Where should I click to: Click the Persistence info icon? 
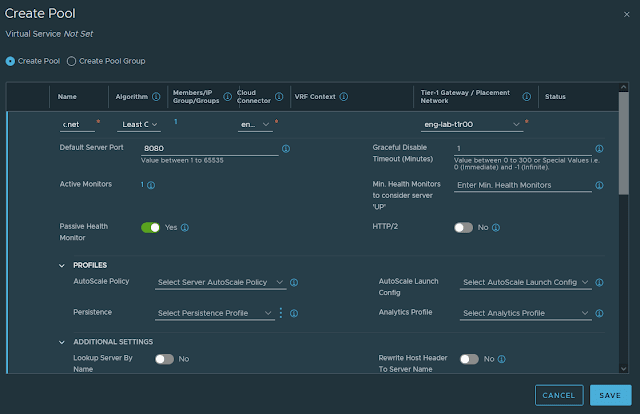[294, 314]
